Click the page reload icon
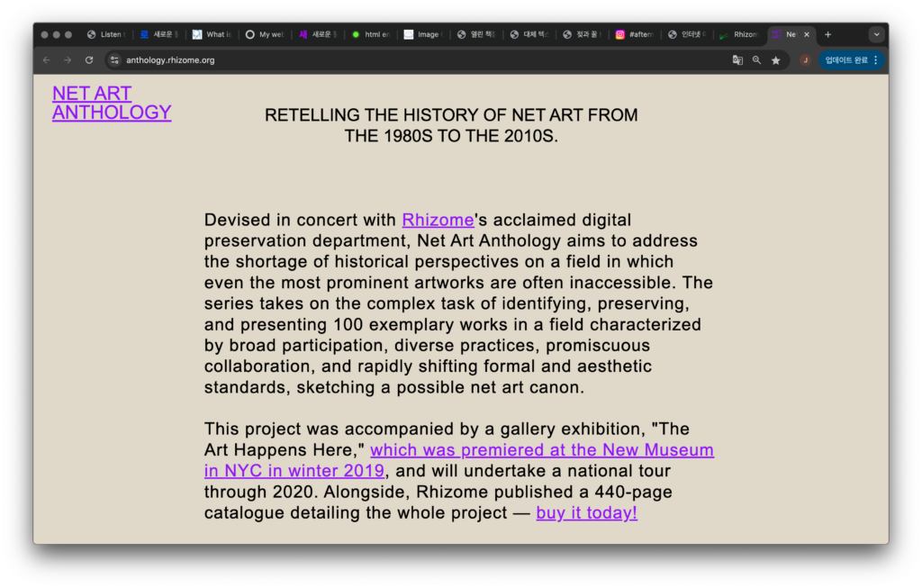This screenshot has height=588, width=922. pos(89,60)
